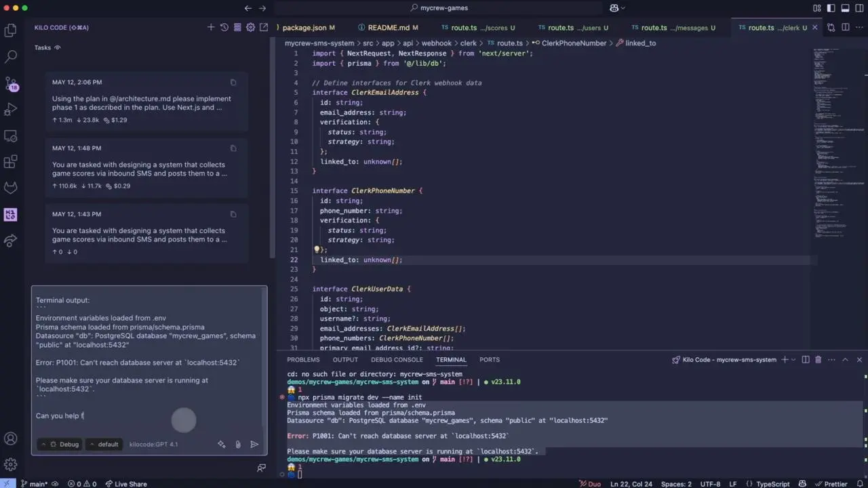Open the Extensions view icon
Screen dimensions: 868x488
(10, 161)
